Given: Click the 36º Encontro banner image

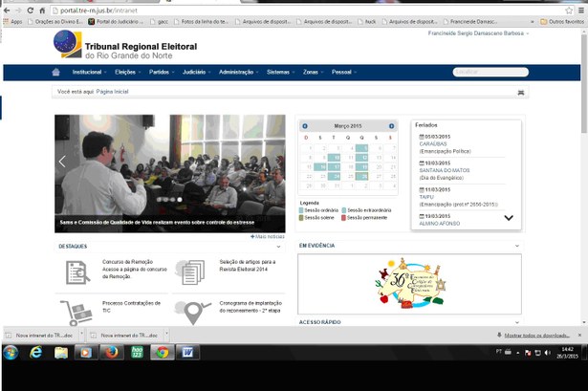Looking at the screenshot, I should point(409,283).
